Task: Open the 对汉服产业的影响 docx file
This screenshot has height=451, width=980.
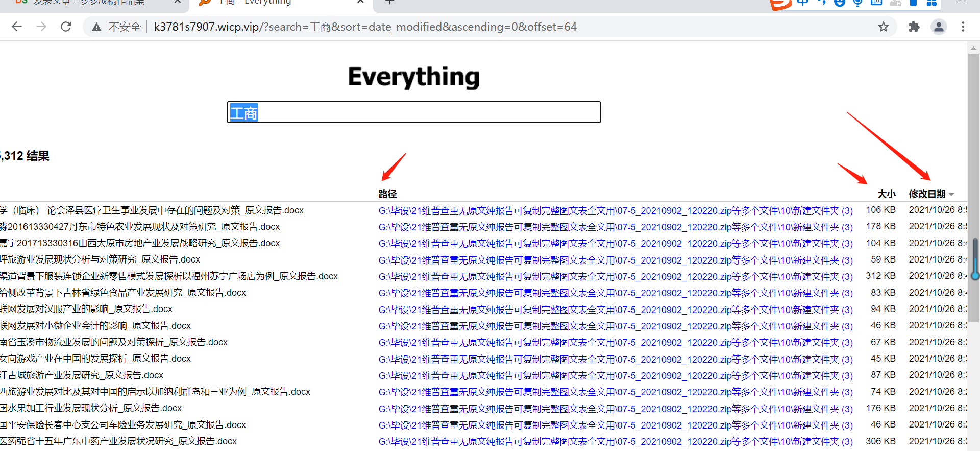Action: (x=86, y=309)
